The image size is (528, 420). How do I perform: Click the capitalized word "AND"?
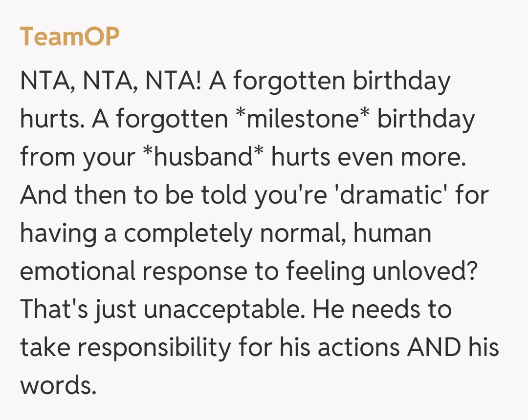pyautogui.click(x=432, y=348)
